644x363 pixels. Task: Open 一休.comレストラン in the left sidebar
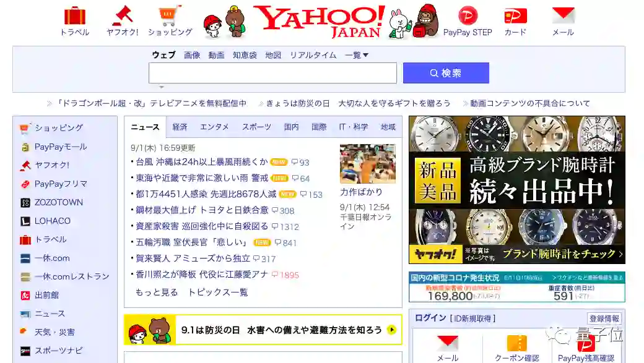72,276
